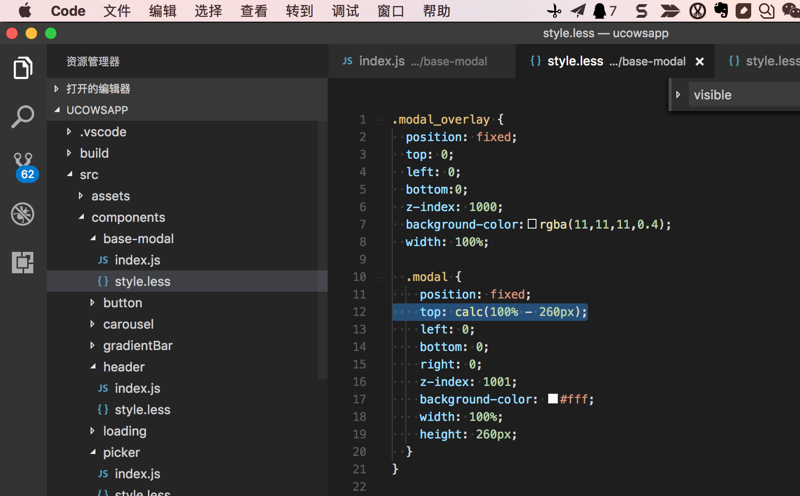Open style.less under header folder
The height and width of the screenshot is (496, 800).
coord(187,410)
